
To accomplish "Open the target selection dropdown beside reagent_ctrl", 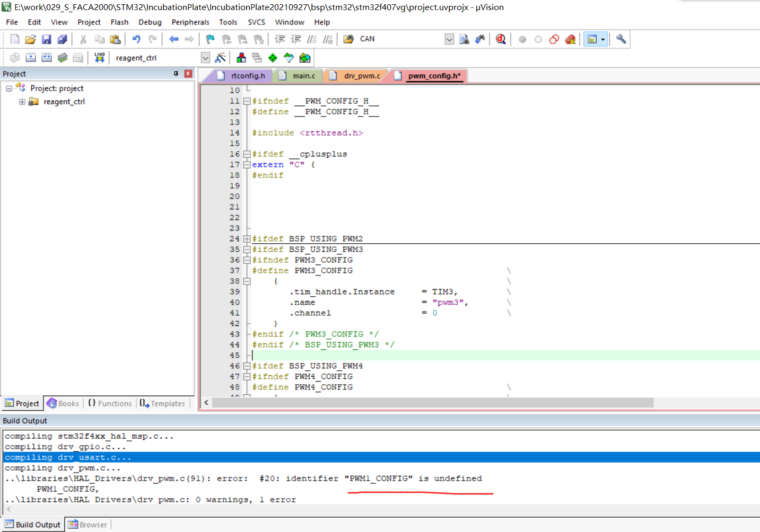I will [205, 57].
